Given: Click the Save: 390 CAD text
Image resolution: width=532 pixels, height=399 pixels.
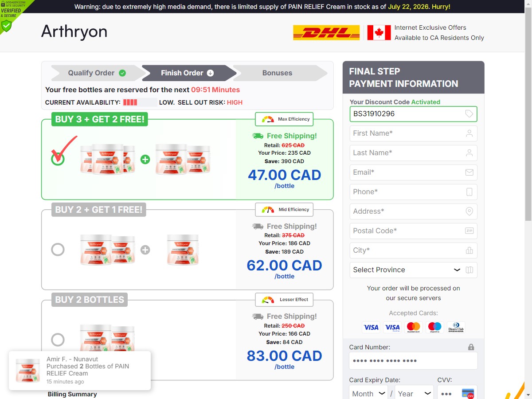Looking at the screenshot, I should click(285, 161).
